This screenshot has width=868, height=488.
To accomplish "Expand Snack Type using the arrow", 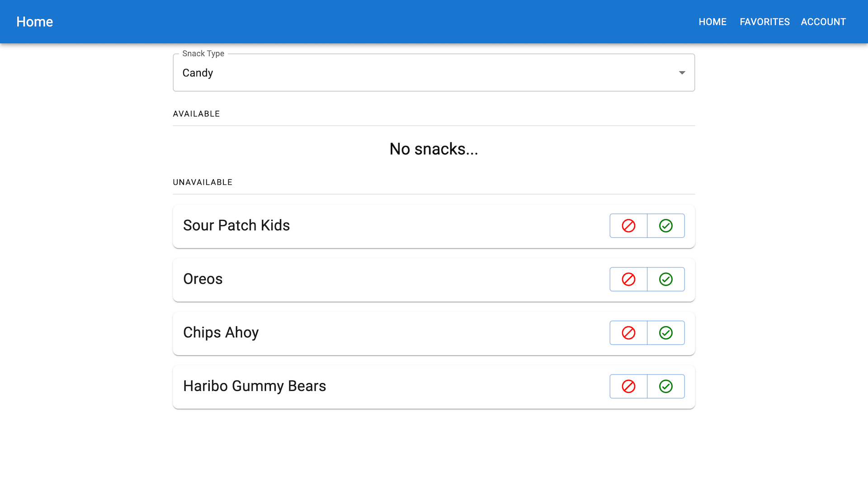I will click(x=682, y=73).
